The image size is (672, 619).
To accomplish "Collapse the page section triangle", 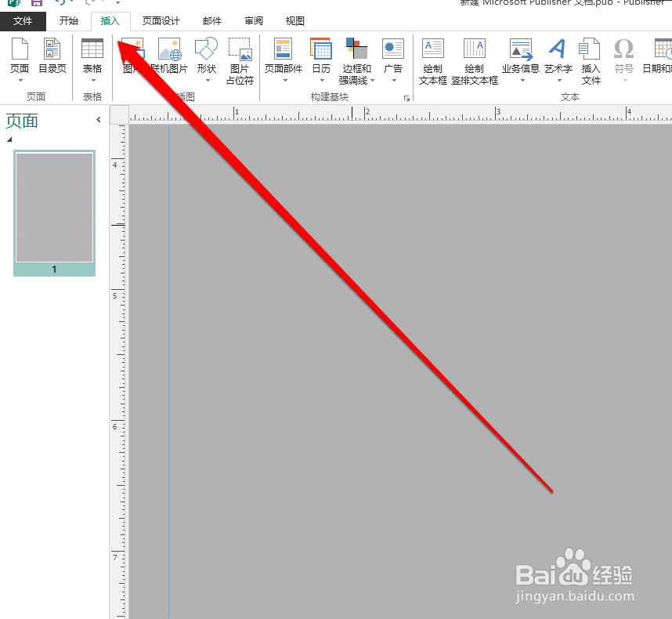I will pos(9,139).
